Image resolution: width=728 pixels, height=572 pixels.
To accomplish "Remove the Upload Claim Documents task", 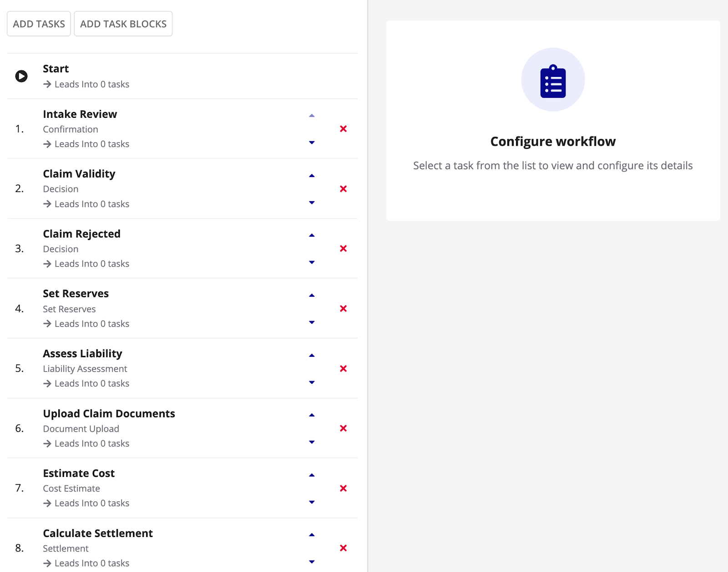I will coord(344,428).
